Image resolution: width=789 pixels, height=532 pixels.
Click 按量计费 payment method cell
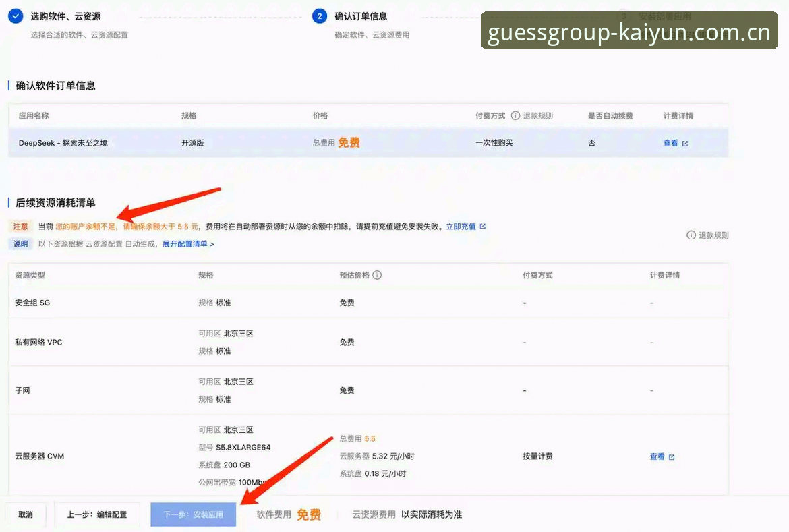pyautogui.click(x=537, y=456)
